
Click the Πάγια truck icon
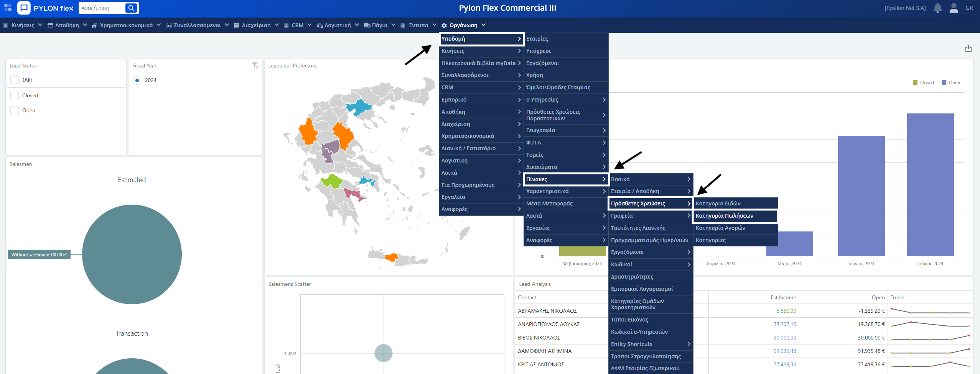click(x=367, y=25)
